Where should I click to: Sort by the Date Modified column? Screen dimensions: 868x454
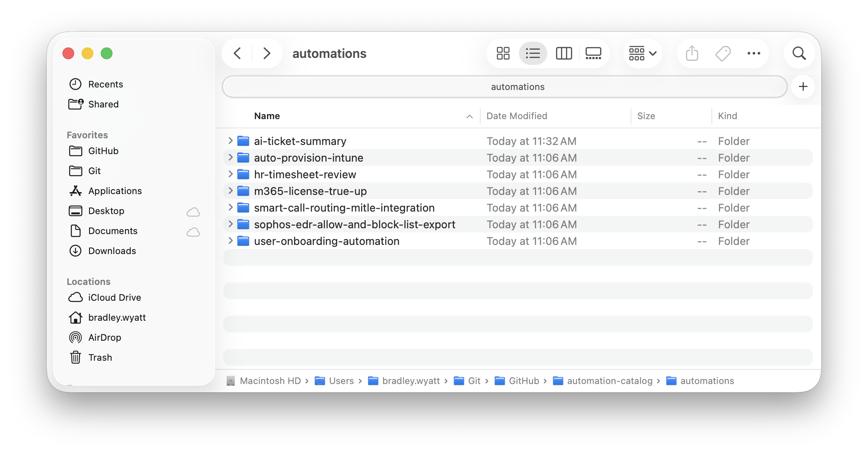coord(516,116)
